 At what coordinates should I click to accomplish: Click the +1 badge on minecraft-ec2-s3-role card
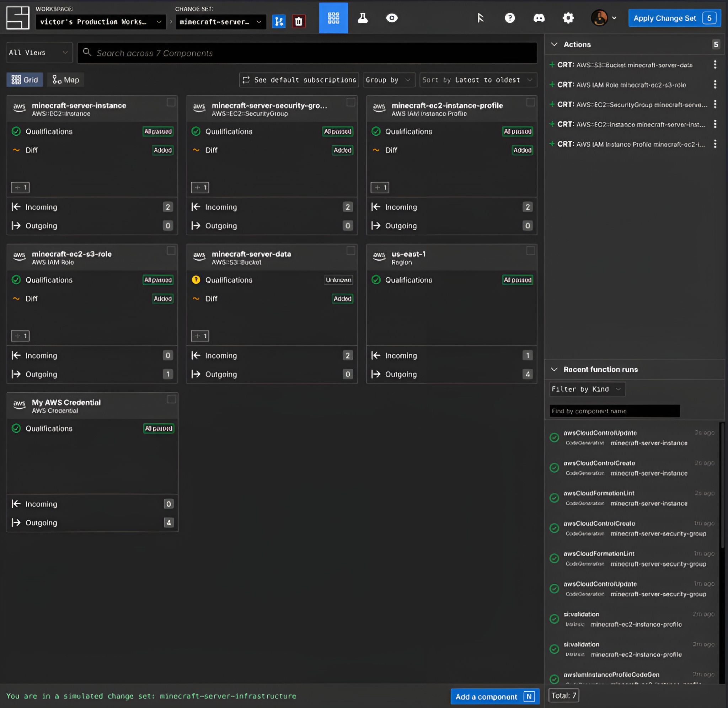point(21,336)
